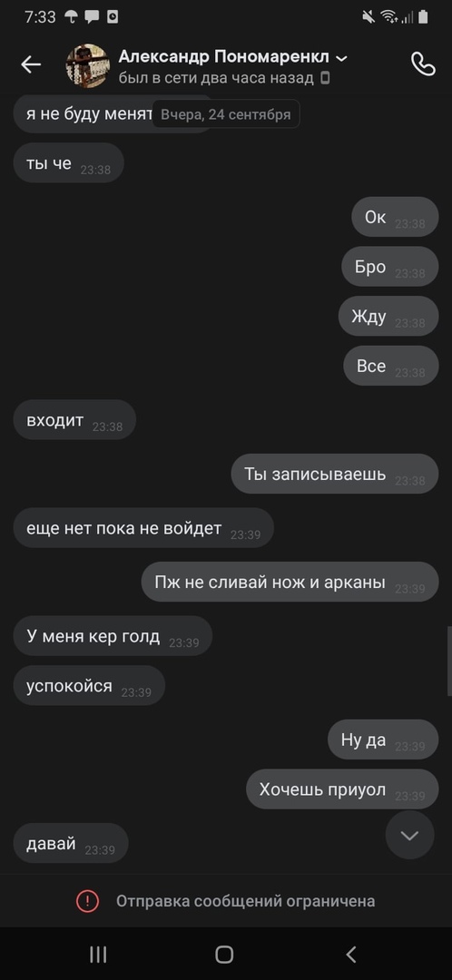
Task: Tap the mobile device status icon
Action: [x=324, y=78]
